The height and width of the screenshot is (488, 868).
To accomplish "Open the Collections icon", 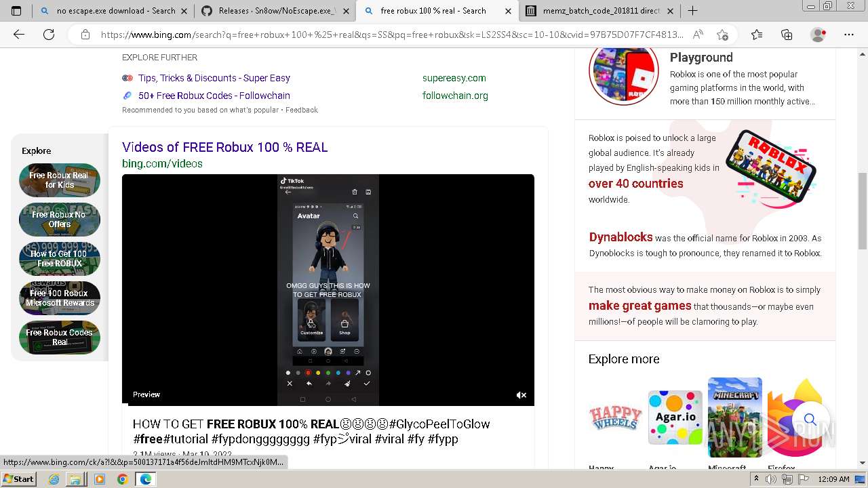I will [787, 35].
